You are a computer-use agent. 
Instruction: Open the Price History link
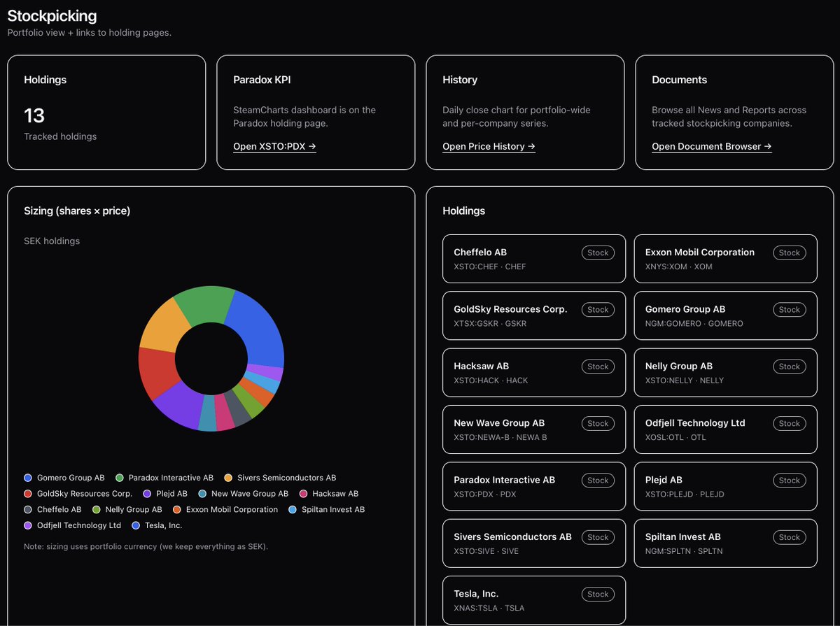488,147
